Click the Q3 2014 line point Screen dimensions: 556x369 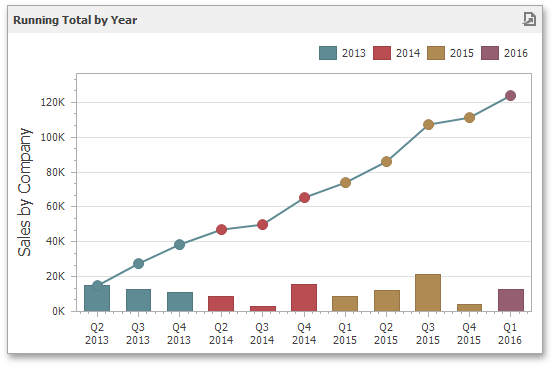coord(262,224)
